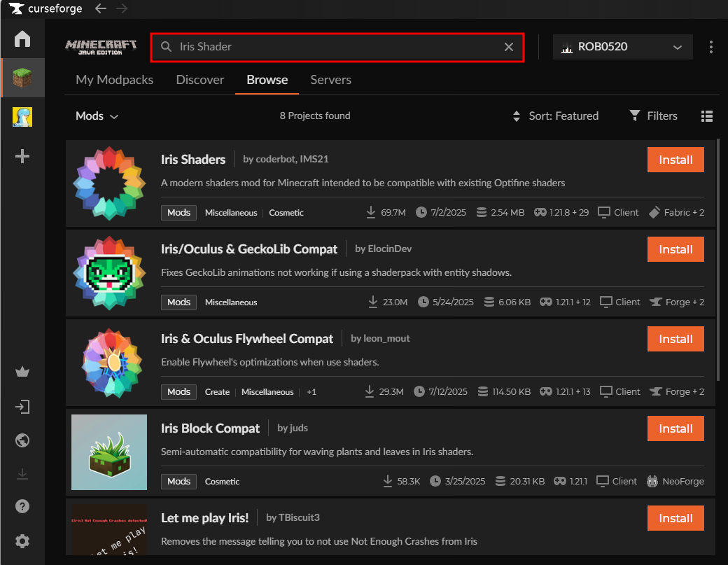Open settings gear in sidebar

(x=22, y=541)
